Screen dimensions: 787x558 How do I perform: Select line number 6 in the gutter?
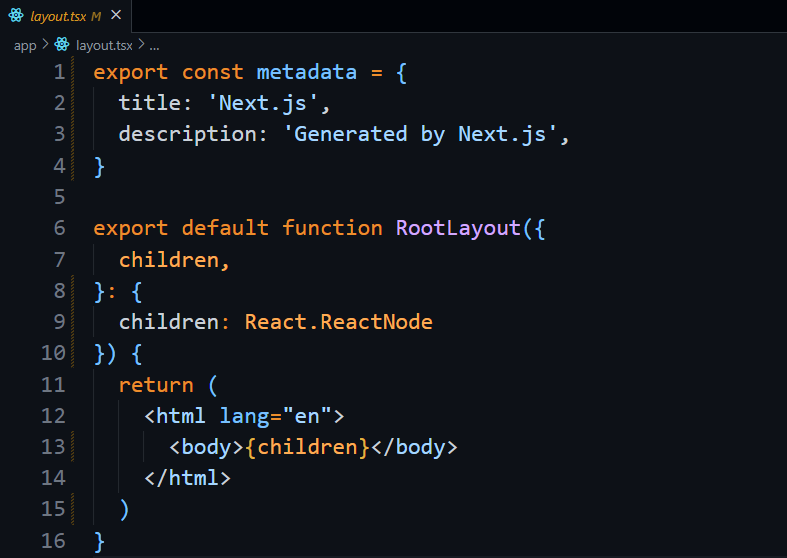(x=59, y=228)
